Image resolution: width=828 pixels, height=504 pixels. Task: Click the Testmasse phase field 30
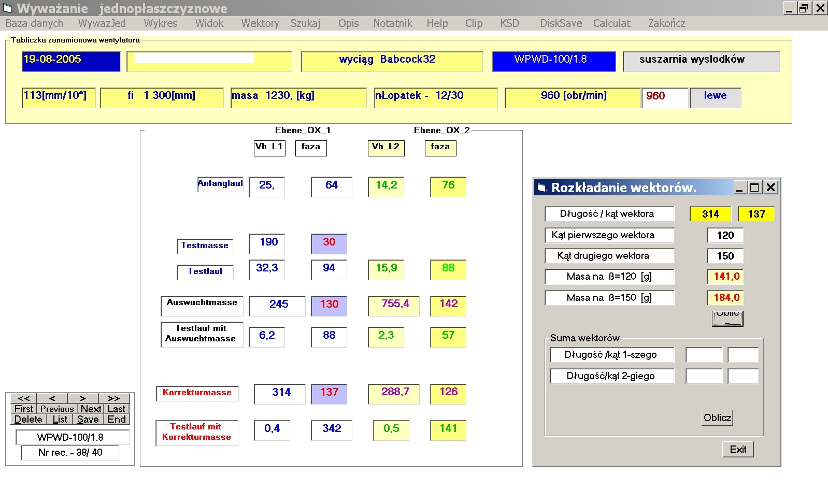[x=329, y=243]
